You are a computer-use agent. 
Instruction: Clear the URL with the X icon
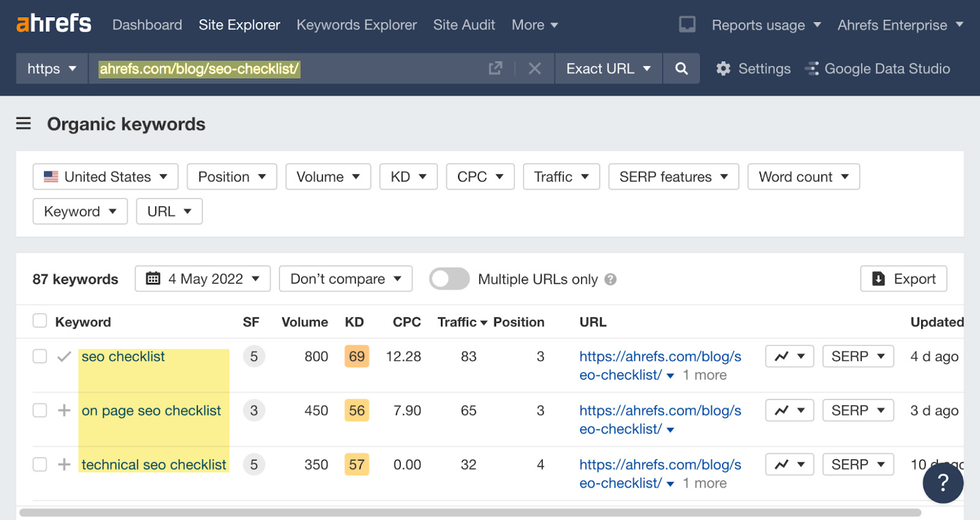point(535,69)
